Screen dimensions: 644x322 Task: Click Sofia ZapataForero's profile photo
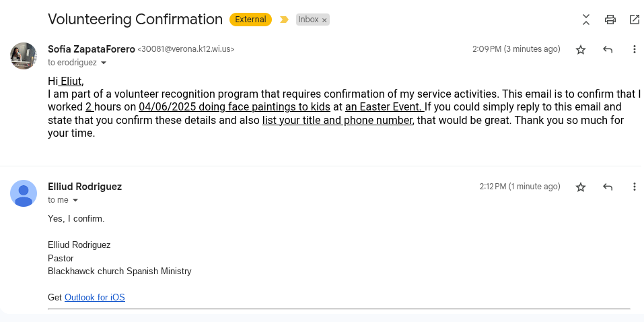point(24,56)
